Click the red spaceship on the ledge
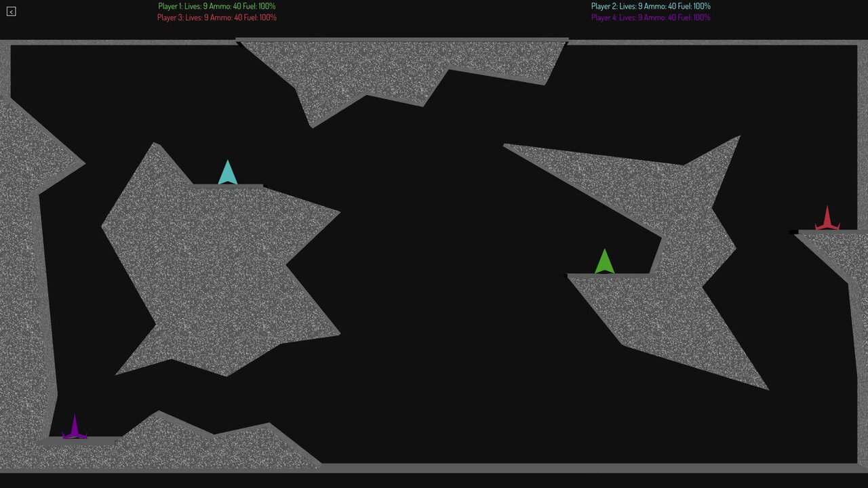This screenshot has height=488, width=868. [827, 221]
